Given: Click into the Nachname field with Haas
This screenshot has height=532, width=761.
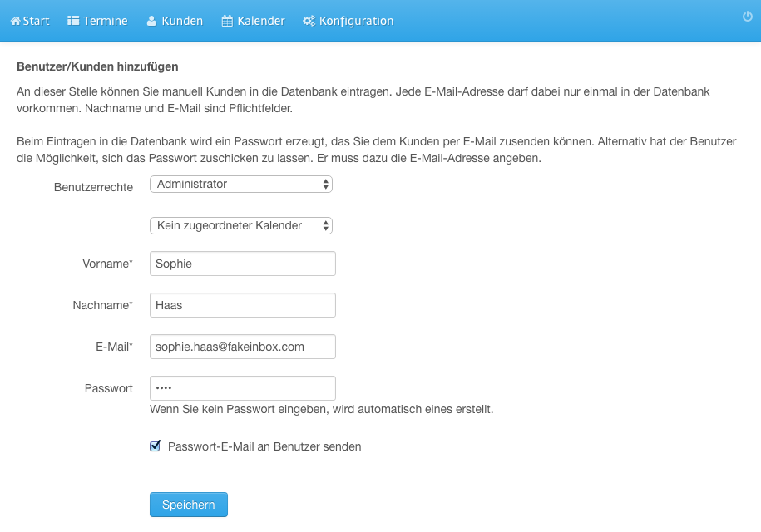Looking at the screenshot, I should tap(243, 305).
